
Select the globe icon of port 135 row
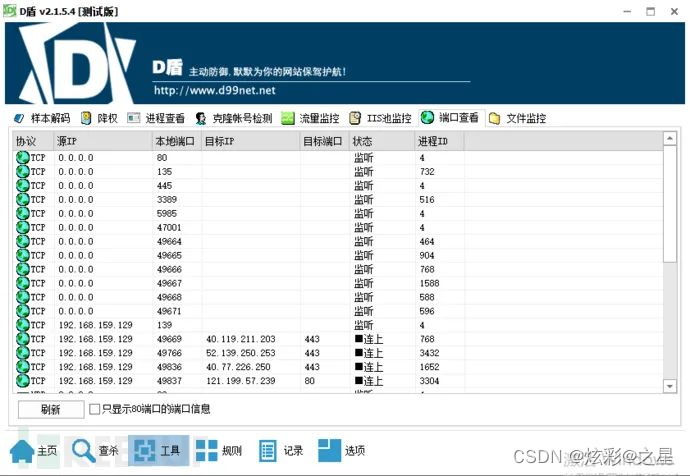click(x=22, y=172)
